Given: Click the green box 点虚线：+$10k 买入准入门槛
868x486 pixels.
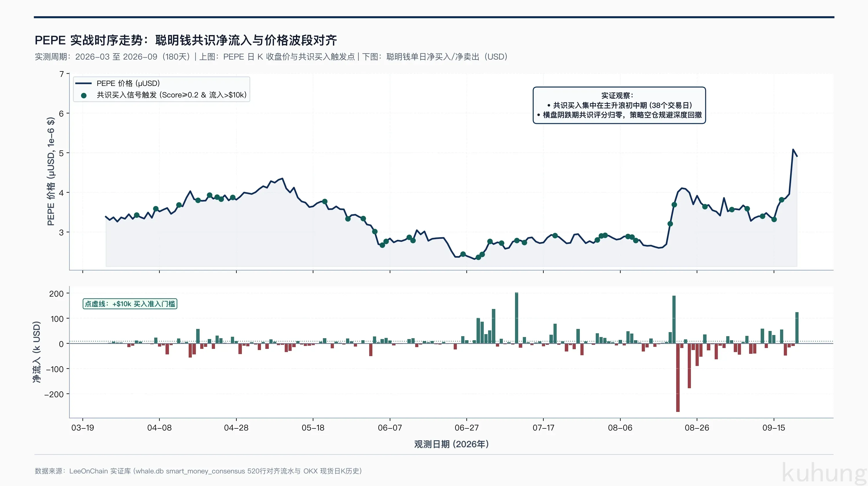Looking at the screenshot, I should (130, 304).
